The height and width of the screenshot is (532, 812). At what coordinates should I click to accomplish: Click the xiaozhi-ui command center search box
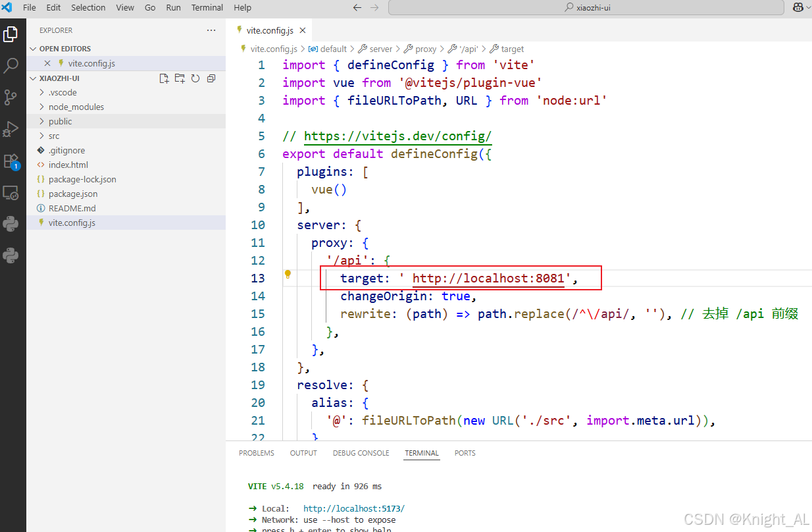(x=586, y=8)
